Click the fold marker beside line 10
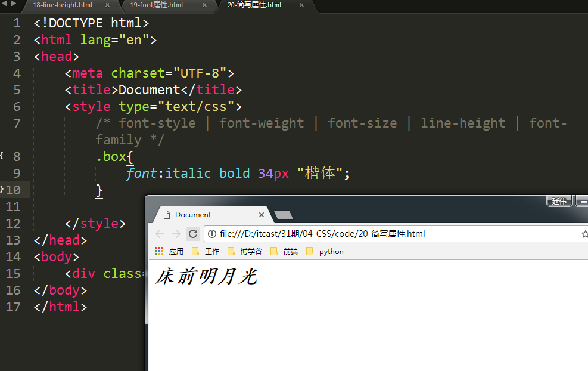The image size is (588, 371). 2,189
